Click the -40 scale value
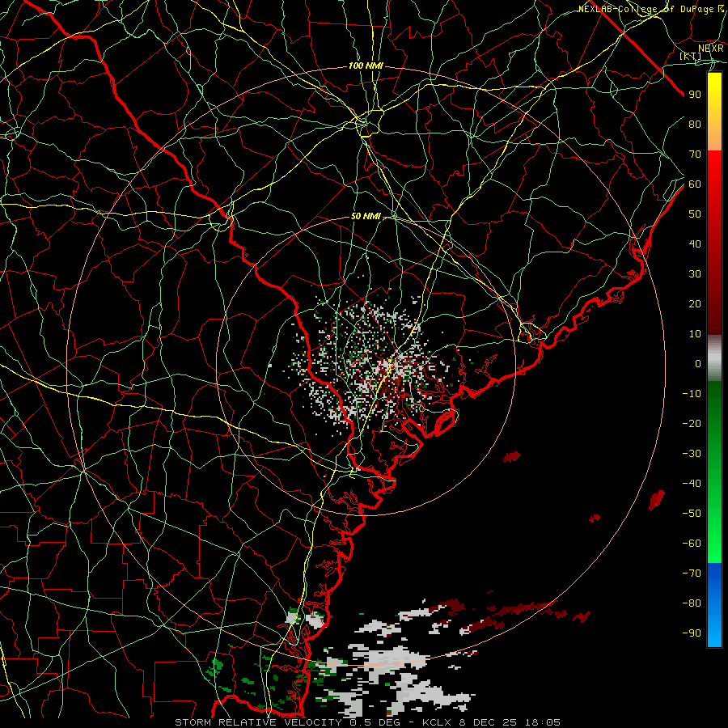 [692, 484]
